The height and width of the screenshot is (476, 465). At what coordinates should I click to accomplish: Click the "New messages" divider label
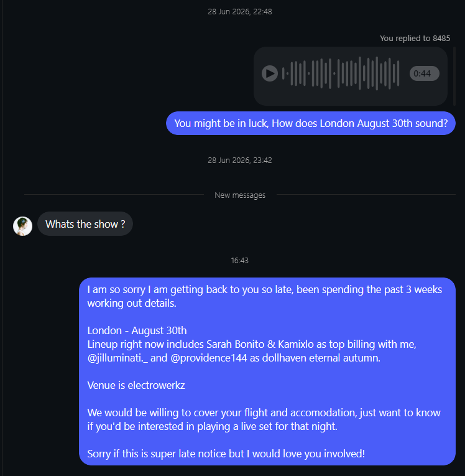tap(240, 195)
